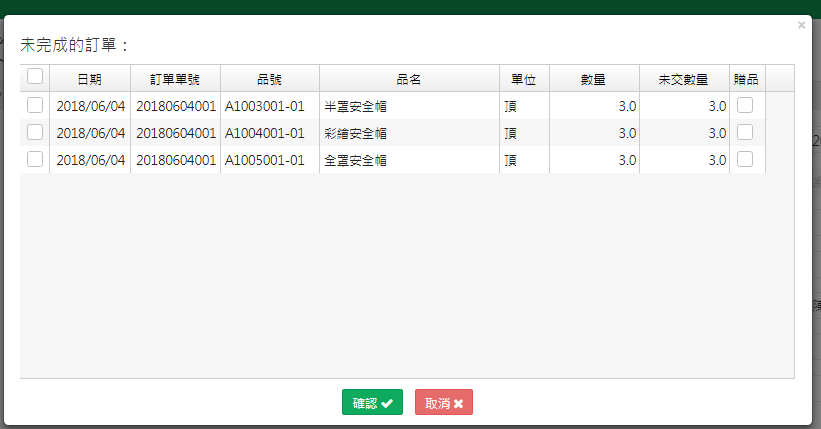Check the row checkbox for A1004001-01
821x429 pixels.
(x=35, y=132)
